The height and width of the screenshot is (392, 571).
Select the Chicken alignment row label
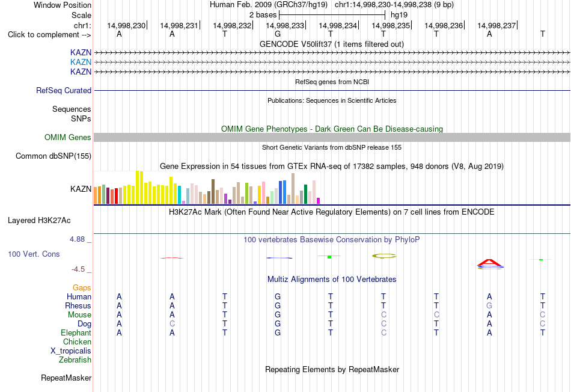click(x=77, y=341)
